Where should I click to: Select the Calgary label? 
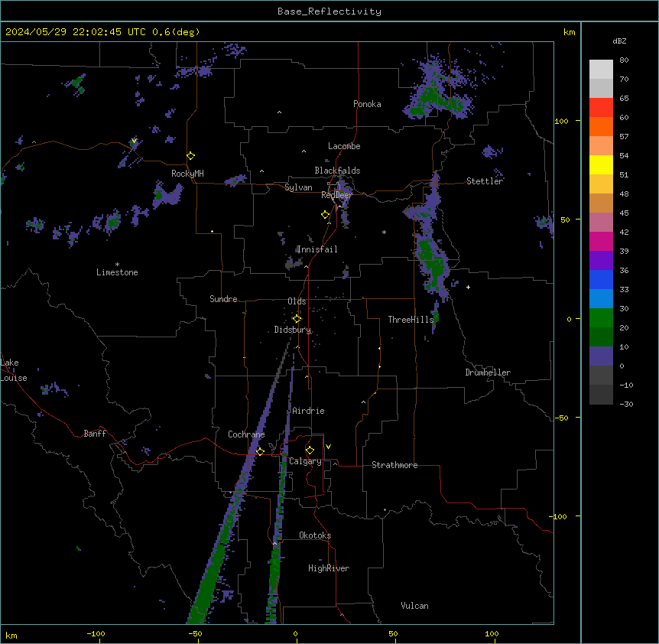306,461
